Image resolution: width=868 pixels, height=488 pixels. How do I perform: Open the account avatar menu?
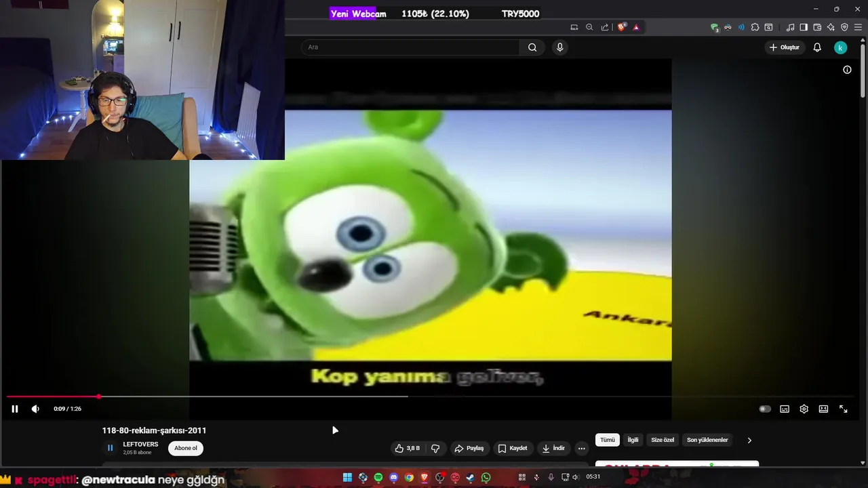[840, 47]
